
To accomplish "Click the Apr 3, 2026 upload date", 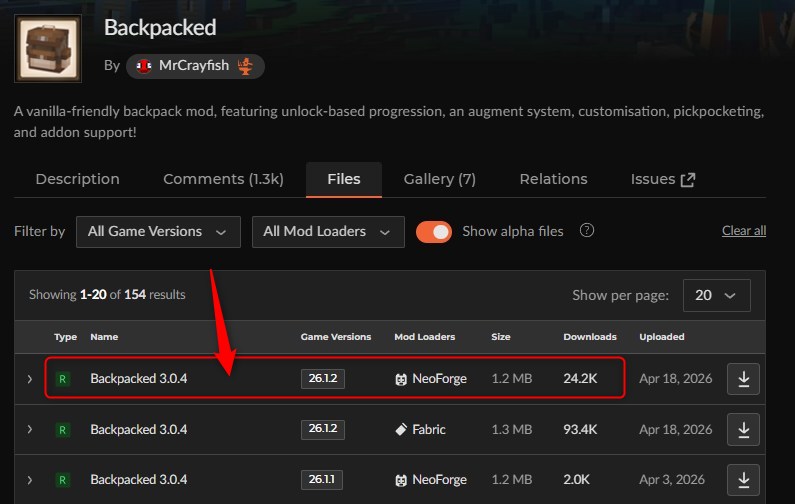I will (x=672, y=480).
